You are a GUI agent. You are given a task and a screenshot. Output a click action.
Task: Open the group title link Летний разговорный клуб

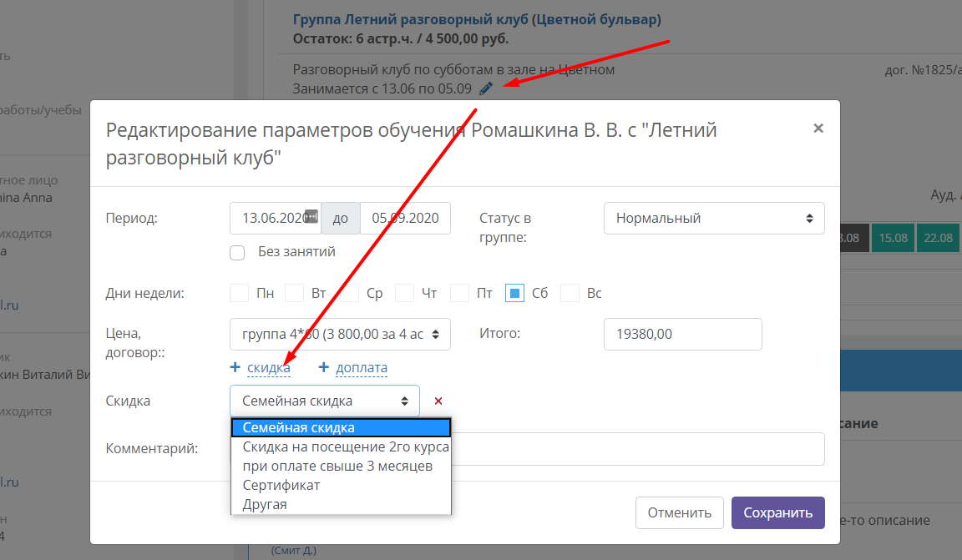(x=477, y=20)
